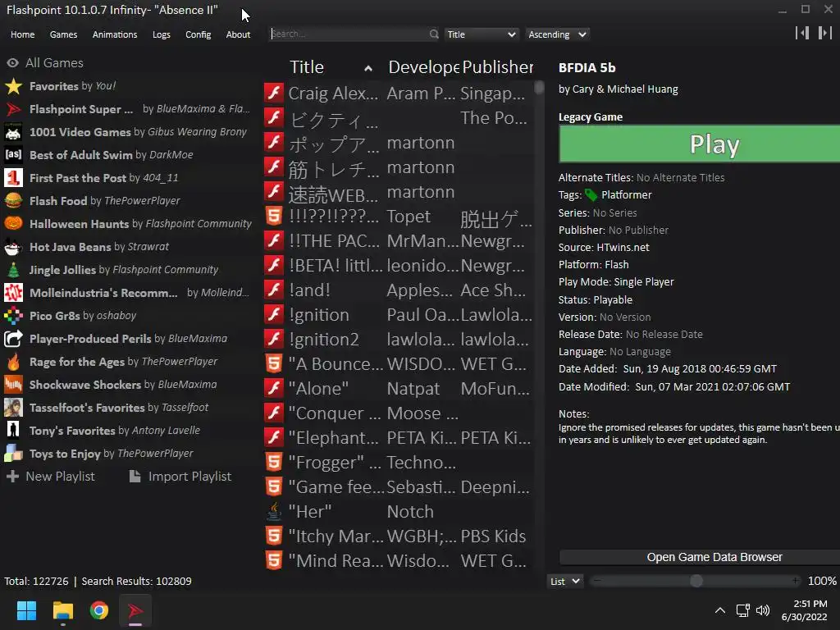Image resolution: width=840 pixels, height=630 pixels.
Task: Open the Animations tab
Action: pyautogui.click(x=115, y=34)
